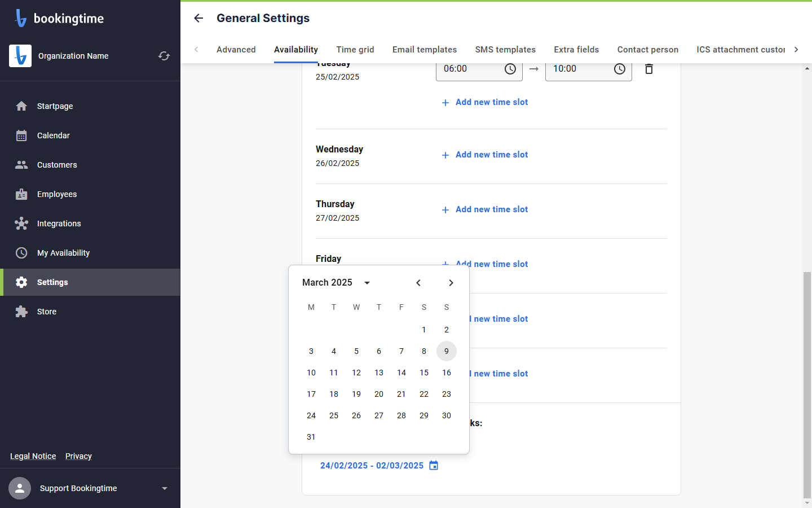Click the organization refresh sync icon
Viewport: 812px width, 508px height.
click(x=164, y=56)
